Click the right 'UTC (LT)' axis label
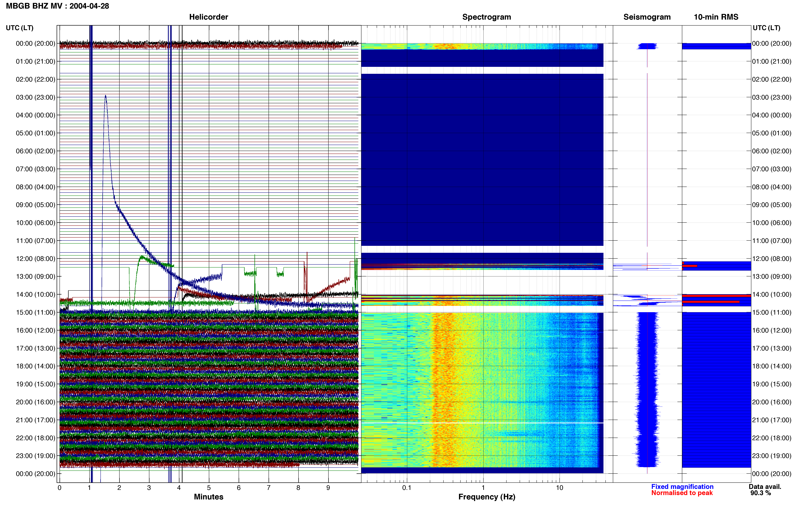The height and width of the screenshot is (508, 812). [766, 28]
